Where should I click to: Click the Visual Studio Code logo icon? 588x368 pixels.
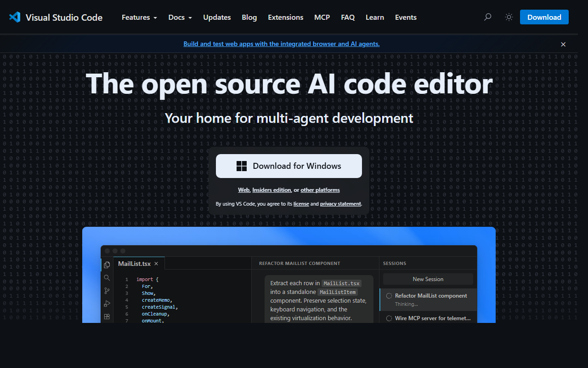pos(15,17)
